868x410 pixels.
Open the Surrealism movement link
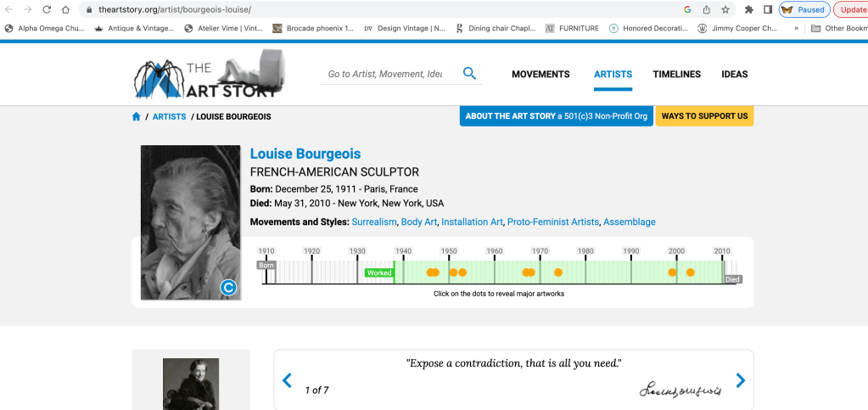pyautogui.click(x=374, y=222)
